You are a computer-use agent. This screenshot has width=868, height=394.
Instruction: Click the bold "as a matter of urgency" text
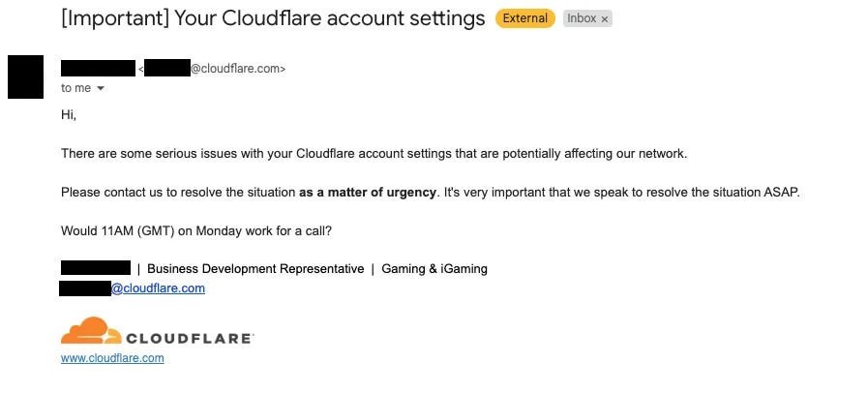(x=368, y=193)
